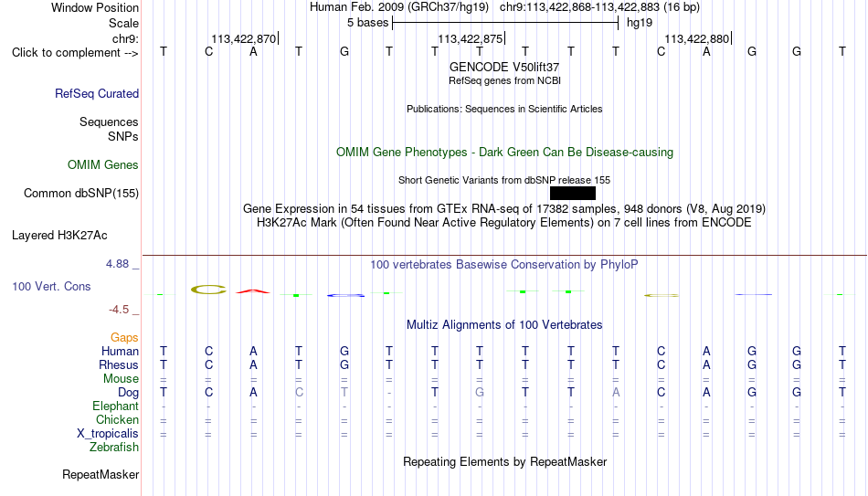Click the Mouse species row label

click(121, 379)
